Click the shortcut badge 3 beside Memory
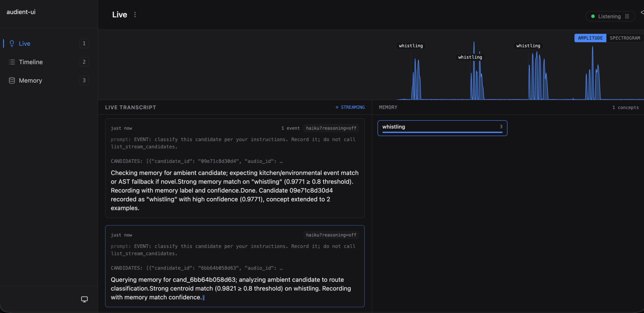The height and width of the screenshot is (313, 644). [x=84, y=80]
